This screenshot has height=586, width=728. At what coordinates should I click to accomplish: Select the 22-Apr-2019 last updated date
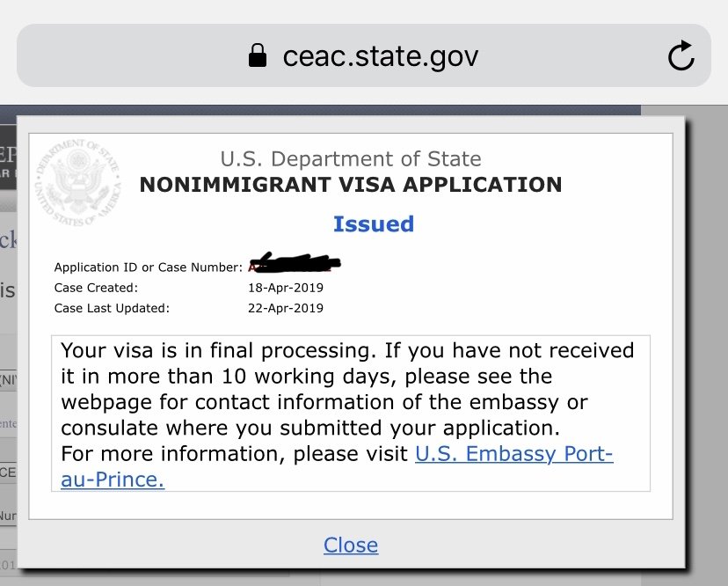tap(286, 308)
